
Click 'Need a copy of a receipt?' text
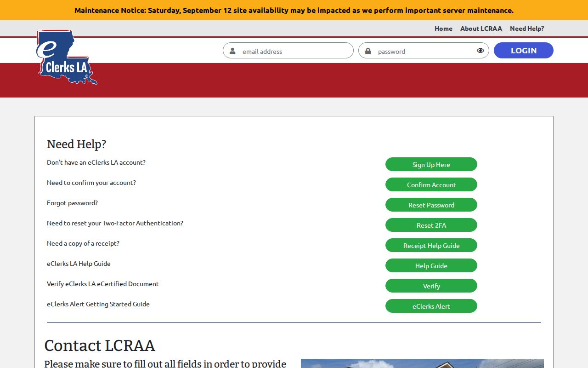pyautogui.click(x=83, y=243)
